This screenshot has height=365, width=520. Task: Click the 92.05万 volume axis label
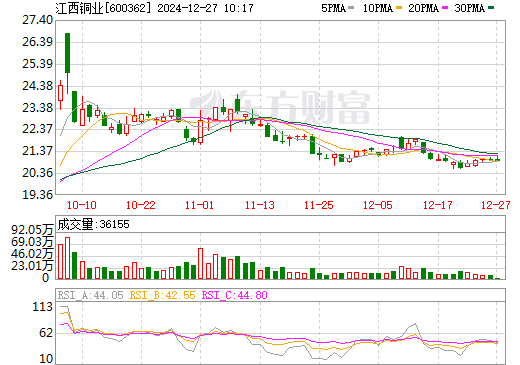click(x=32, y=230)
